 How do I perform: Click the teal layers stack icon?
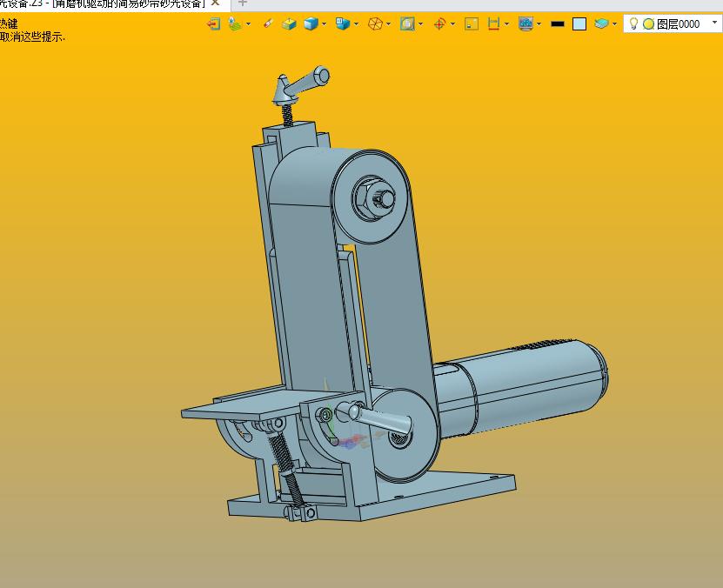(x=601, y=23)
